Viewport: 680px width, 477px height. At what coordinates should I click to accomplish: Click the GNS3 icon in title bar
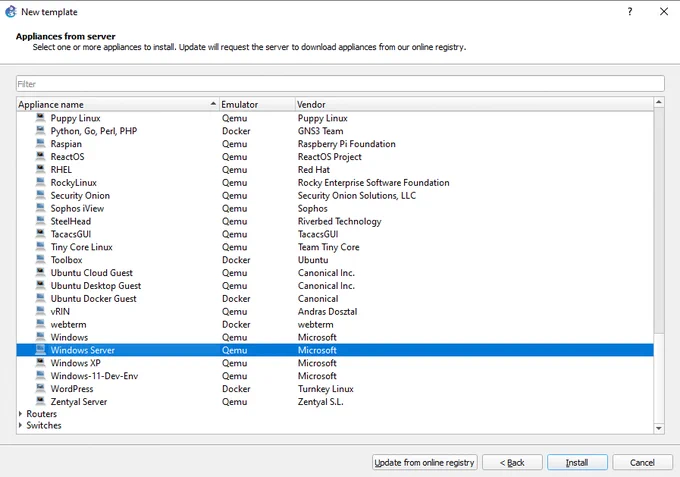coord(10,12)
